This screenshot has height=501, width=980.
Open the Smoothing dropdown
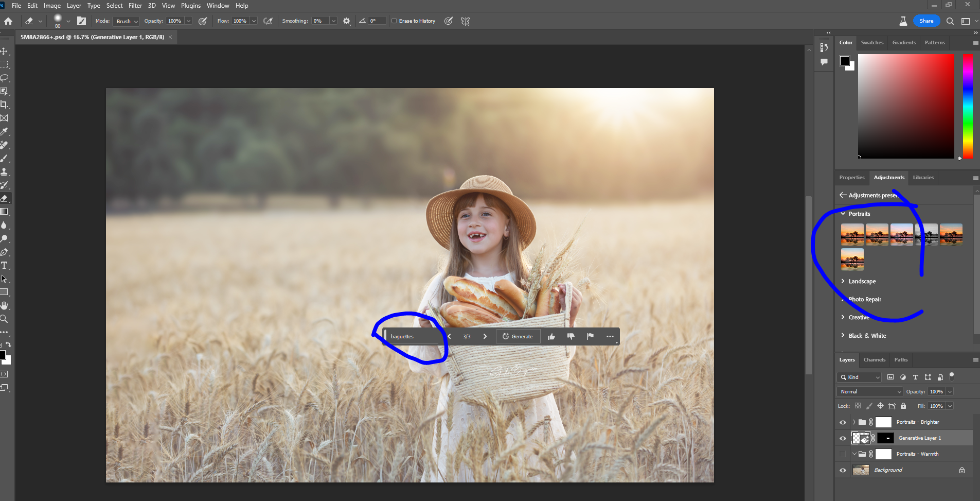(333, 21)
